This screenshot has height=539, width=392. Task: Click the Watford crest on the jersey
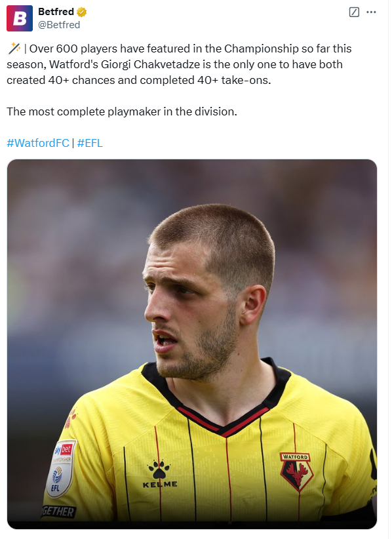(296, 471)
